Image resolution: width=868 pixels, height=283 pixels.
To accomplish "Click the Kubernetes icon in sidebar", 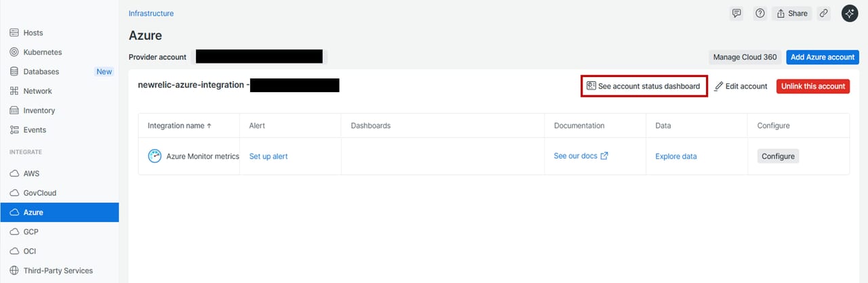I will pos(14,52).
